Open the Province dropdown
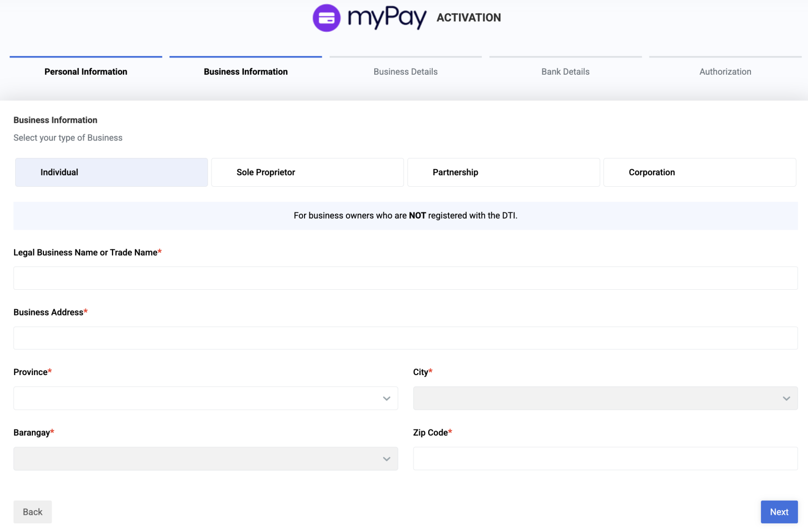The image size is (808, 532). [x=205, y=398]
